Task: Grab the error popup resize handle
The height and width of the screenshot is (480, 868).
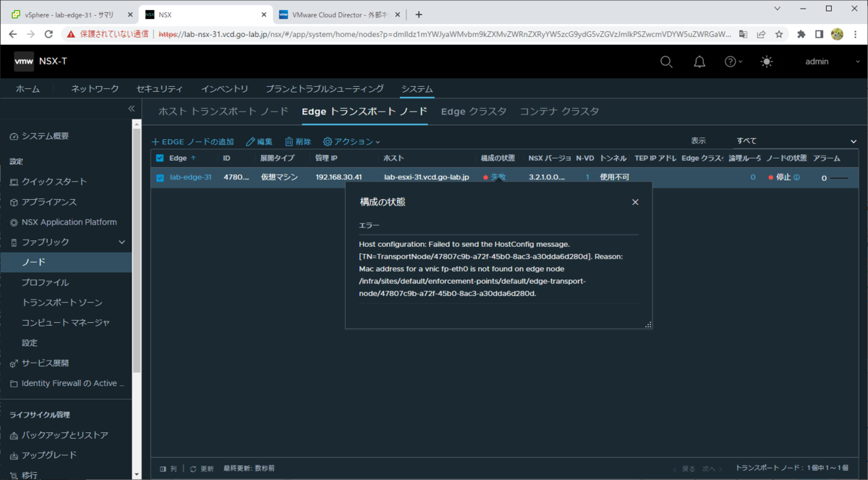Action: tap(648, 324)
